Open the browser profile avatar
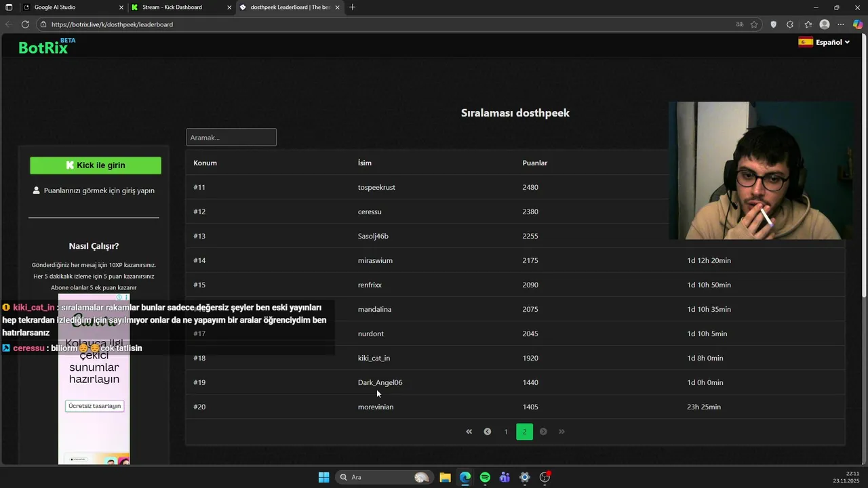868x488 pixels. [x=825, y=24]
